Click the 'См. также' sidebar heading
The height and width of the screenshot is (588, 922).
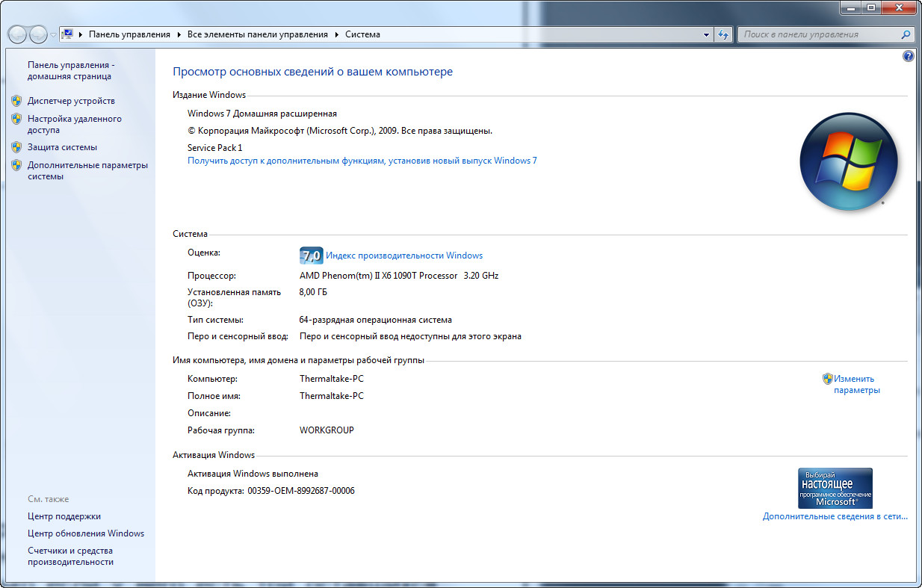[x=48, y=499]
